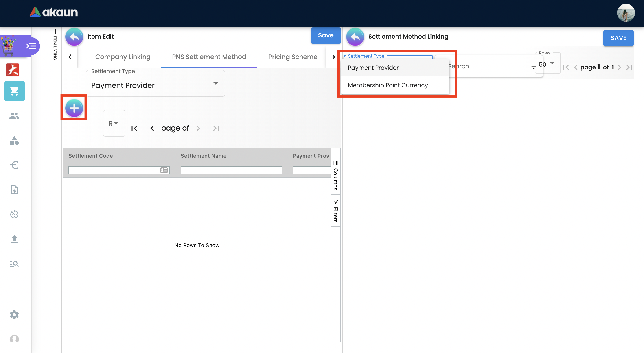Open the people group sidebar icon
The width and height of the screenshot is (644, 353).
tap(14, 116)
